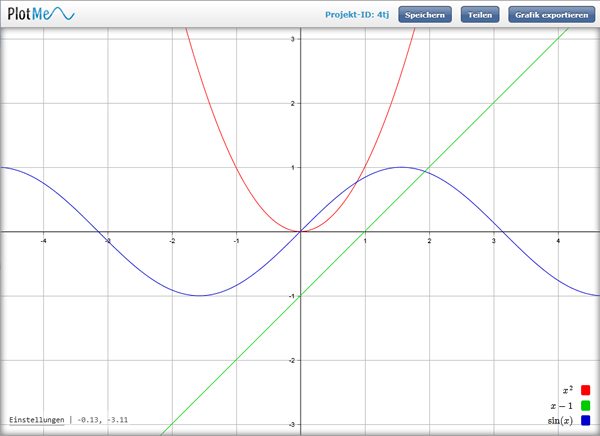The width and height of the screenshot is (600, 436).
Task: Click the blue swatch for sin(x)
Action: (585, 420)
